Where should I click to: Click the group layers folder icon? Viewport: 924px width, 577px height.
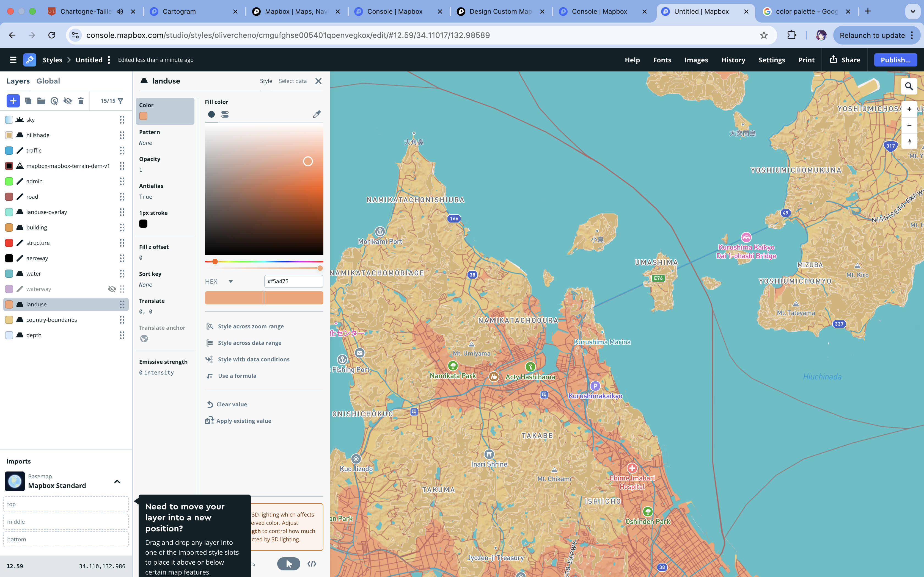point(41,101)
